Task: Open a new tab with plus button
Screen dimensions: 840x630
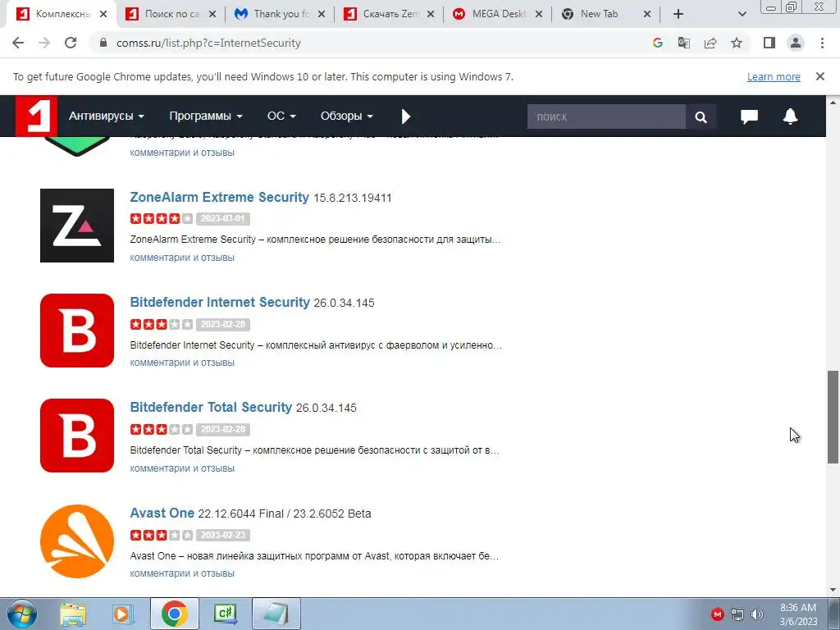Action: coord(678,14)
